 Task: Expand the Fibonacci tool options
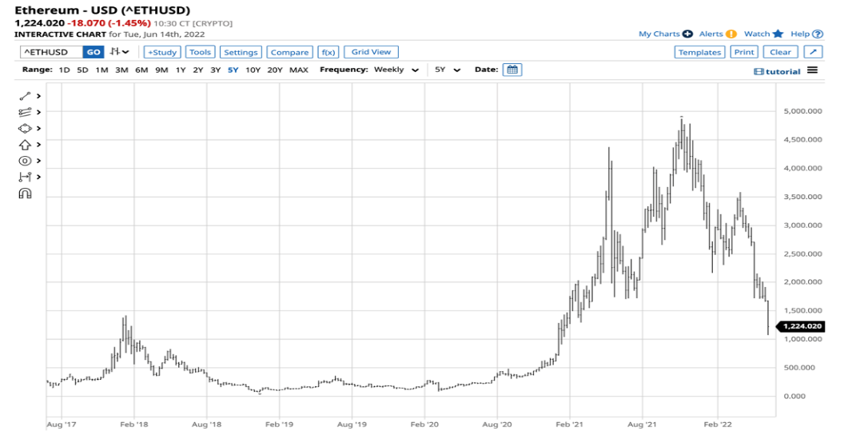click(38, 113)
